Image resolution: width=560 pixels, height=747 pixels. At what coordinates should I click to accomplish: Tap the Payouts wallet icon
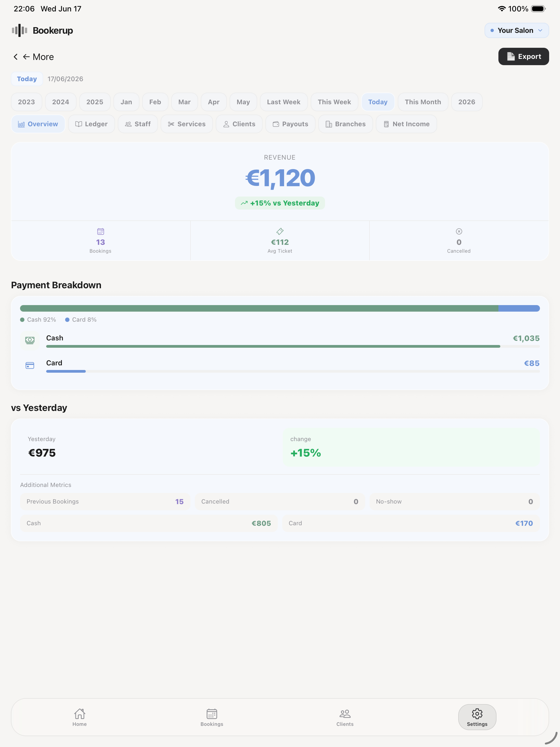[276, 124]
